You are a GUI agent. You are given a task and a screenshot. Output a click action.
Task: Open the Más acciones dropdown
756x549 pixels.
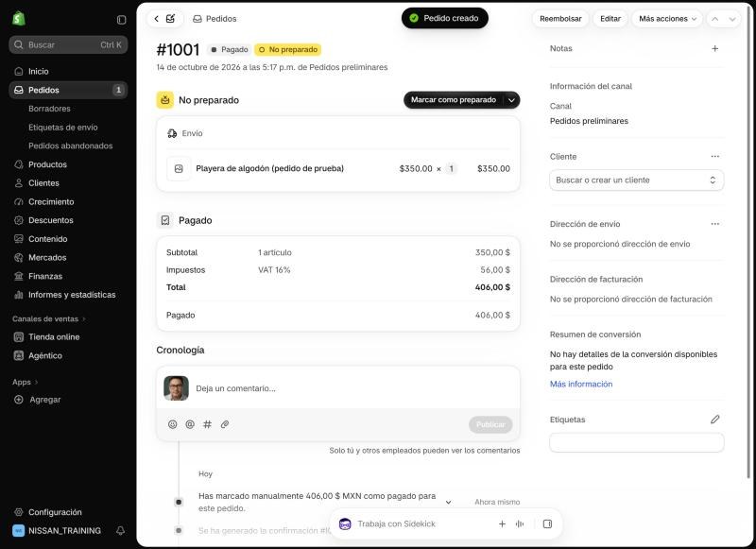tap(667, 19)
